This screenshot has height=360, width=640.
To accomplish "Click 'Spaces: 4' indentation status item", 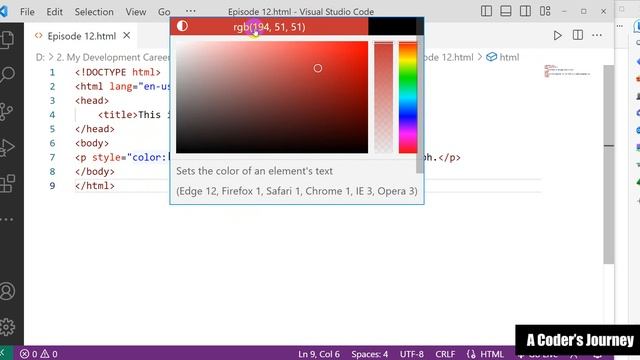I will pos(369,354).
